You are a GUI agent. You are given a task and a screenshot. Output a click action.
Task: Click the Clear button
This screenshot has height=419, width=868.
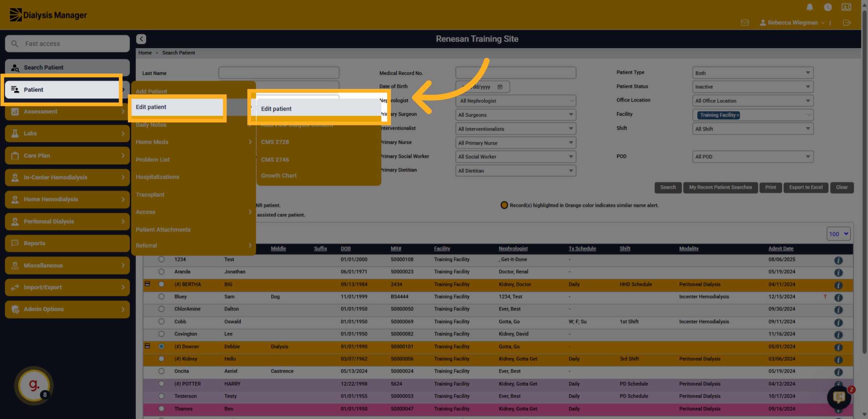coord(842,187)
